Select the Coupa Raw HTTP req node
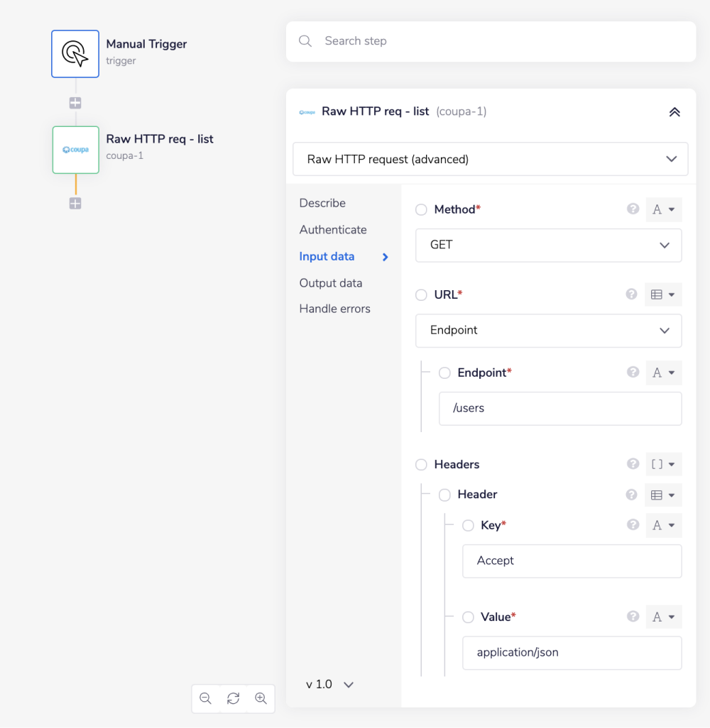This screenshot has width=710, height=728. point(75,150)
